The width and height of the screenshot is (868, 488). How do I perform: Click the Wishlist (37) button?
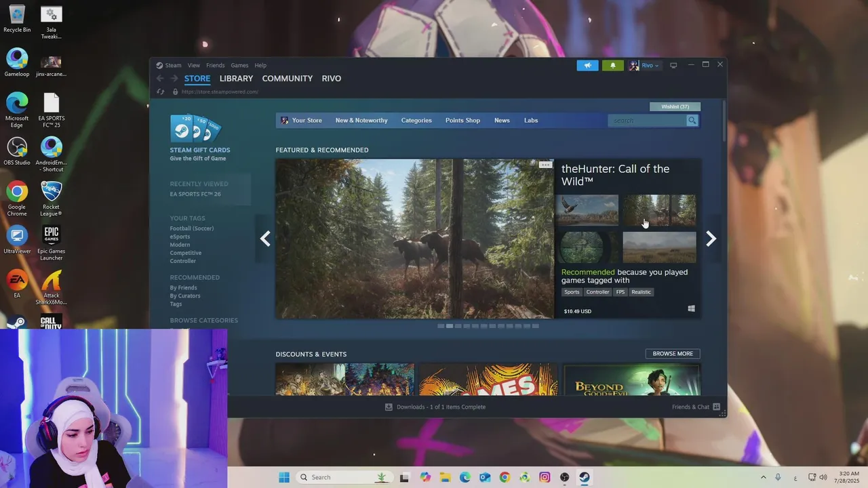point(675,107)
